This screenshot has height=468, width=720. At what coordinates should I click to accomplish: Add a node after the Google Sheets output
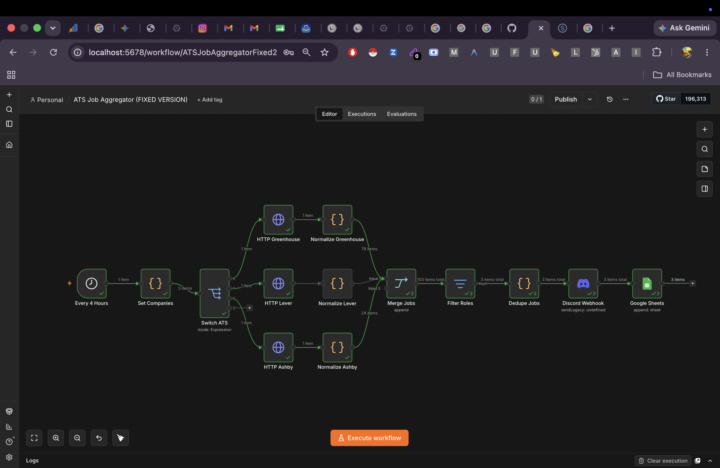point(692,283)
